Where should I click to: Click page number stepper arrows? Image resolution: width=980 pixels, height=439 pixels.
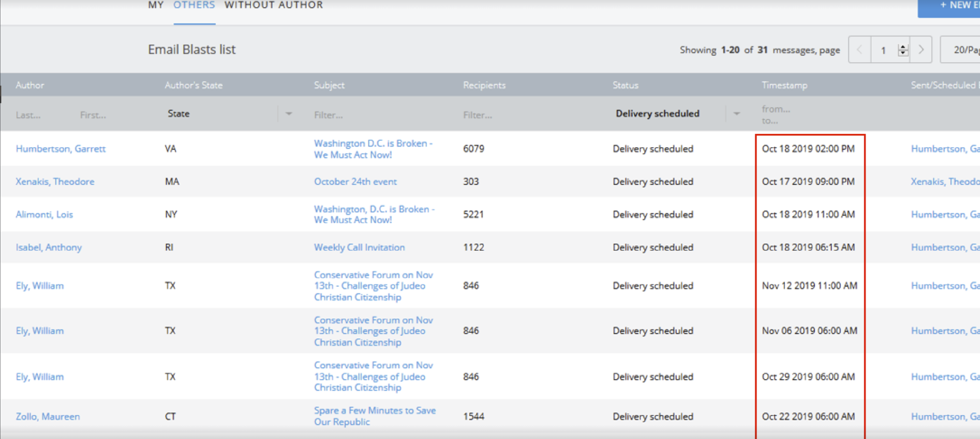[903, 50]
